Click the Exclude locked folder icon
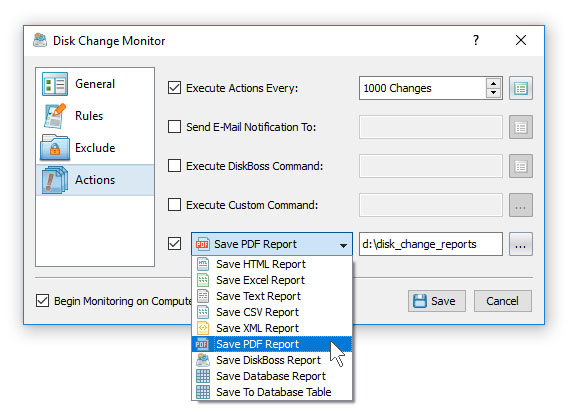This screenshot has height=414, width=571. coord(55,147)
